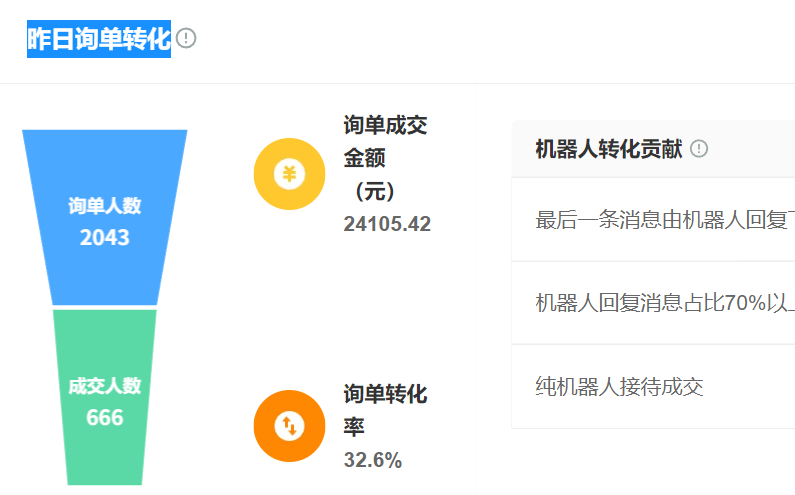Select the 32.6% conversion rate value
The image size is (795, 495).
[372, 460]
